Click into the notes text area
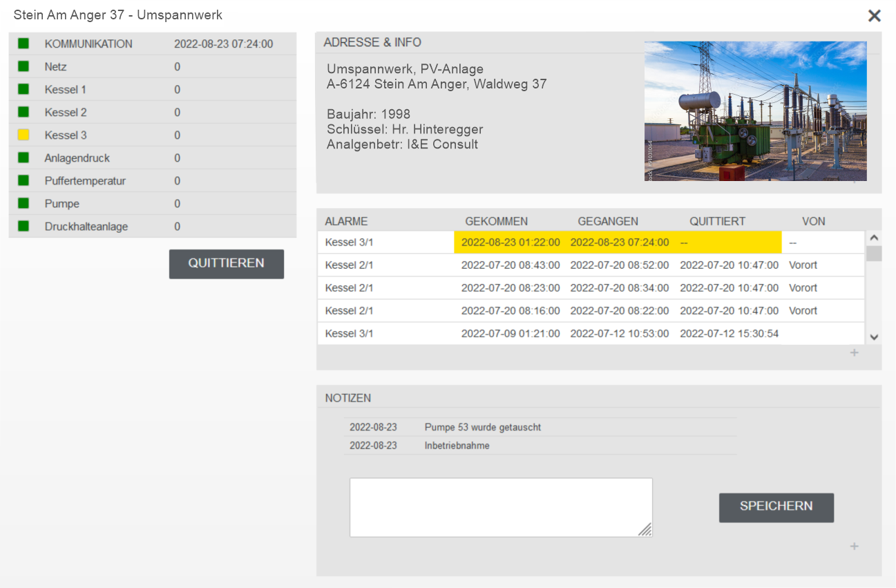This screenshot has height=588, width=896. click(501, 507)
